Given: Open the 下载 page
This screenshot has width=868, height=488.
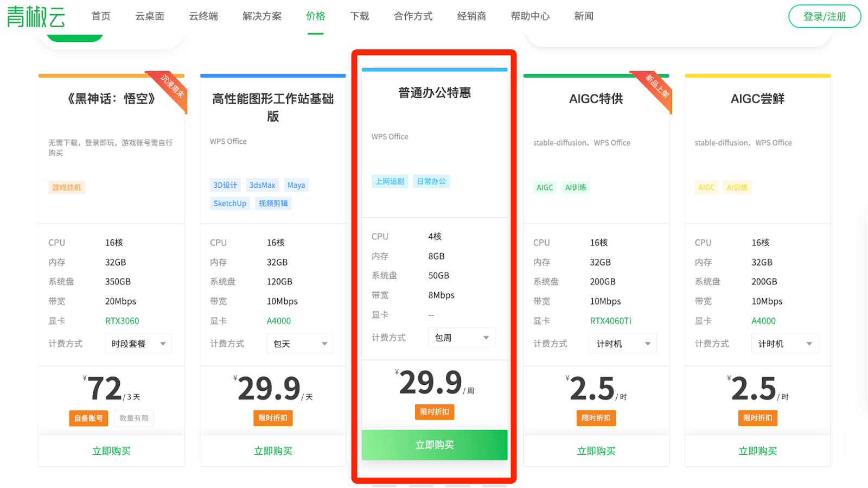Looking at the screenshot, I should tap(360, 16).
